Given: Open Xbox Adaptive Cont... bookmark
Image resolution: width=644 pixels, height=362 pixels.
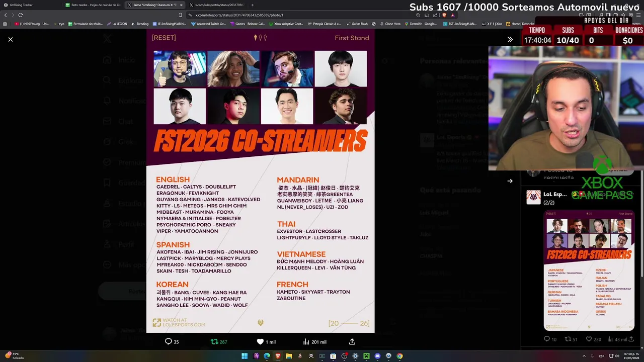Looking at the screenshot, I should point(286,24).
